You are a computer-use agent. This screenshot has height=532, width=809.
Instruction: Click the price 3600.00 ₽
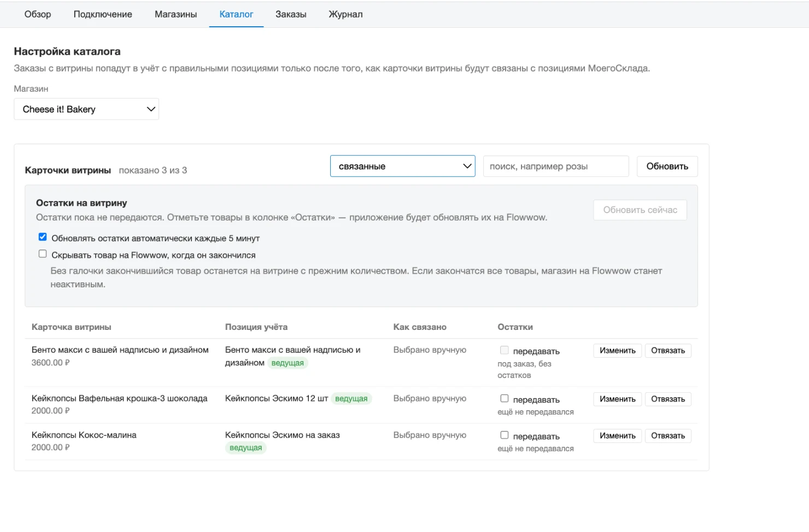coord(51,363)
